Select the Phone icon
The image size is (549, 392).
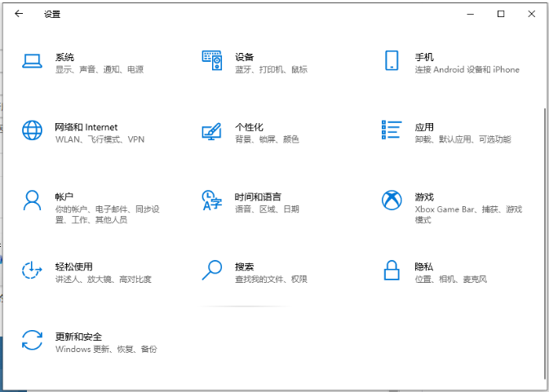pyautogui.click(x=392, y=61)
